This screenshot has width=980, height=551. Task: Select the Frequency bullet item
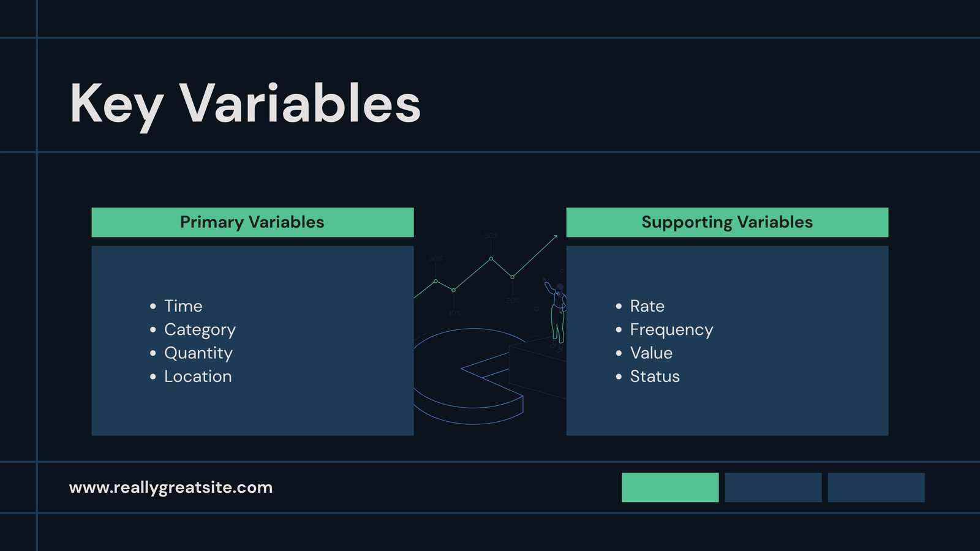pos(671,330)
